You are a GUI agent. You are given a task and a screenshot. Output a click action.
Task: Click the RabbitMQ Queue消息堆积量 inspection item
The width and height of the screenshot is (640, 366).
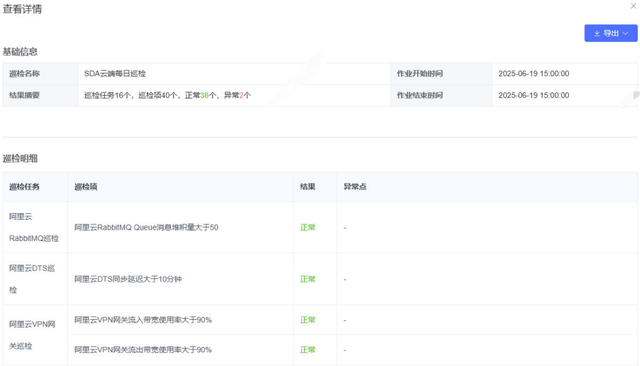[x=146, y=227]
